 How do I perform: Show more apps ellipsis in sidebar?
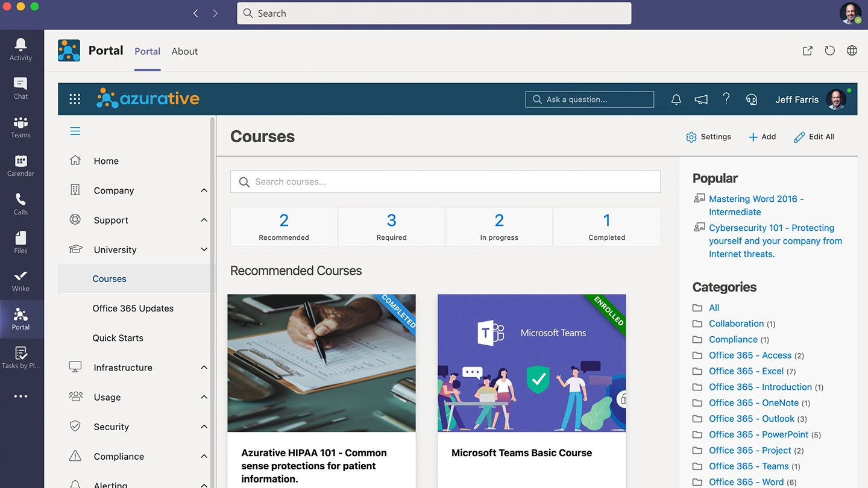click(x=20, y=396)
